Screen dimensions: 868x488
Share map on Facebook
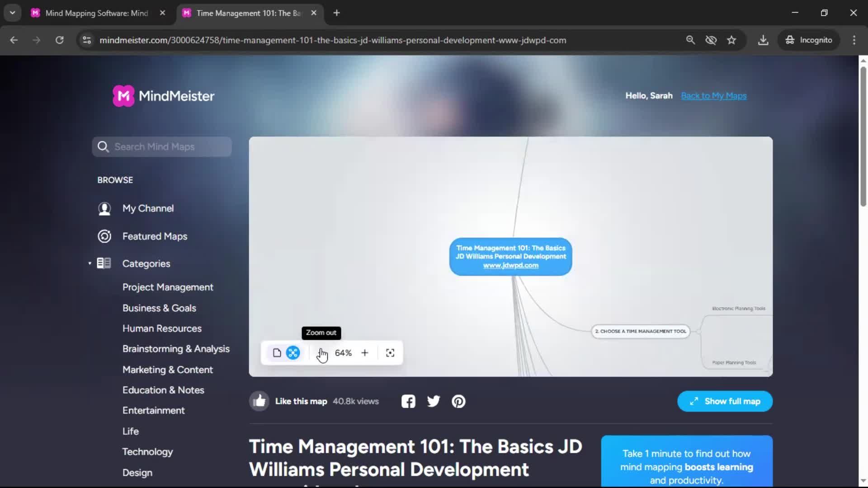[x=408, y=401]
